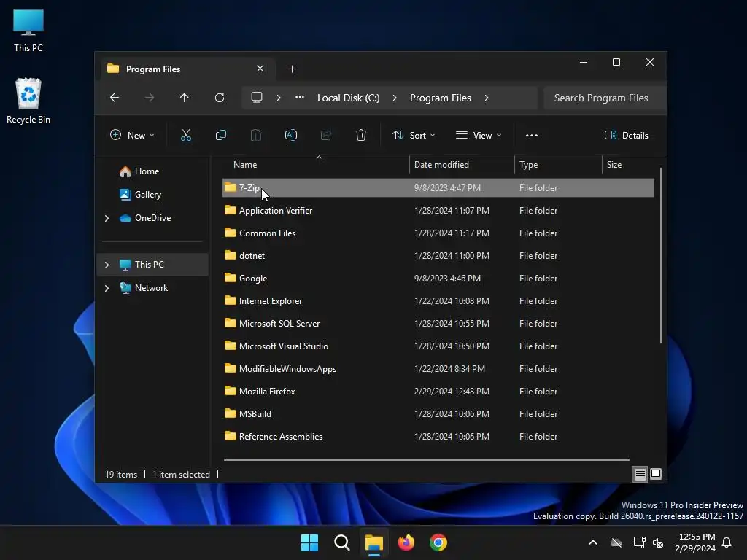Open the New dropdown menu
Viewport: 747px width, 560px height.
pyautogui.click(x=132, y=135)
